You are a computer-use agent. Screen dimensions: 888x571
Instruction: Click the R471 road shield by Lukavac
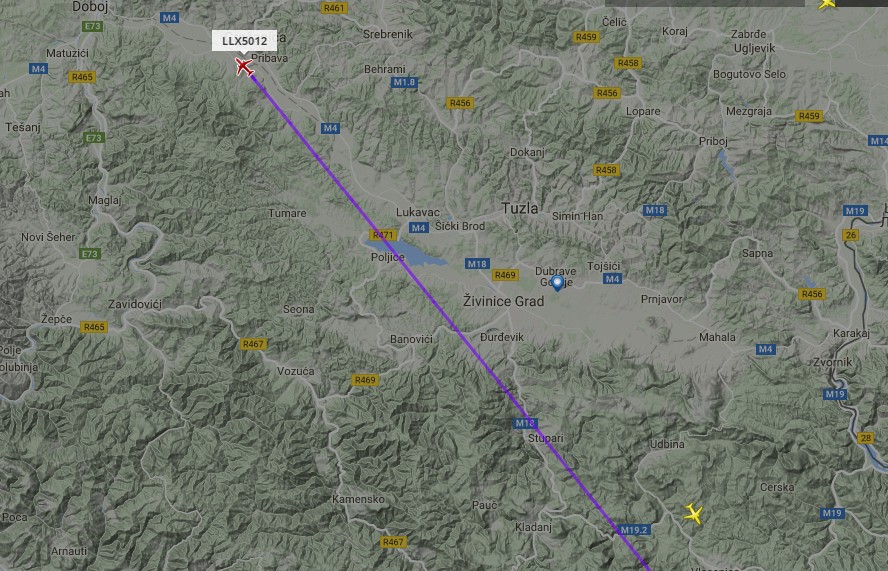382,235
